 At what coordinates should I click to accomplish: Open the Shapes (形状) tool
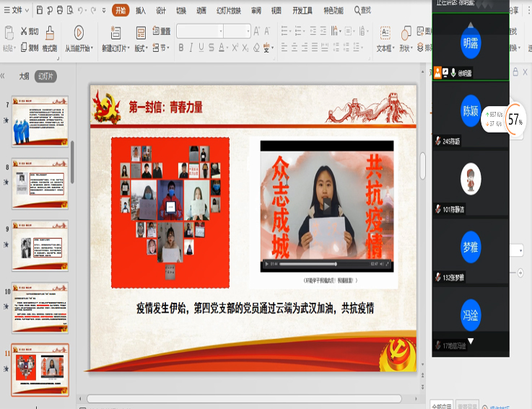pos(405,32)
